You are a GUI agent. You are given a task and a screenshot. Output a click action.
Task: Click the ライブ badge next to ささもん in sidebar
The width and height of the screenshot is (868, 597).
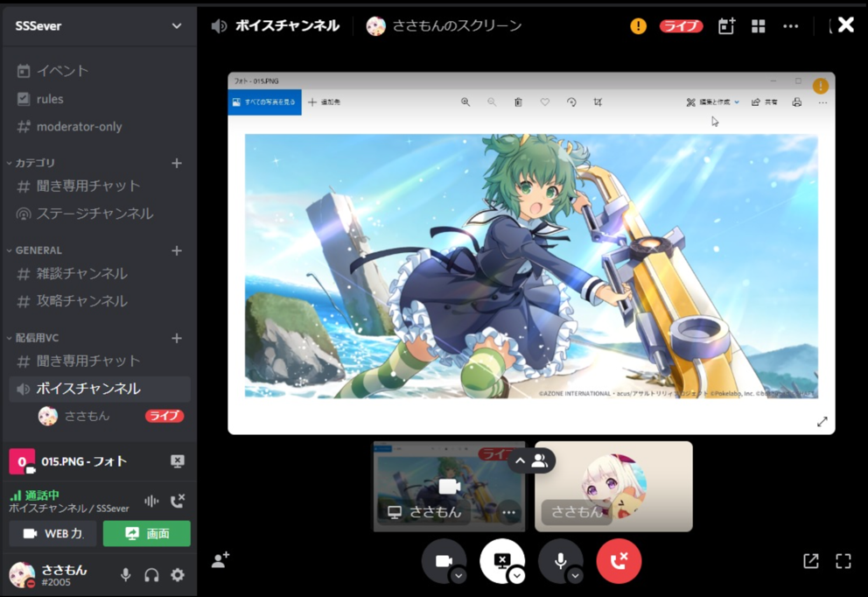pyautogui.click(x=164, y=416)
